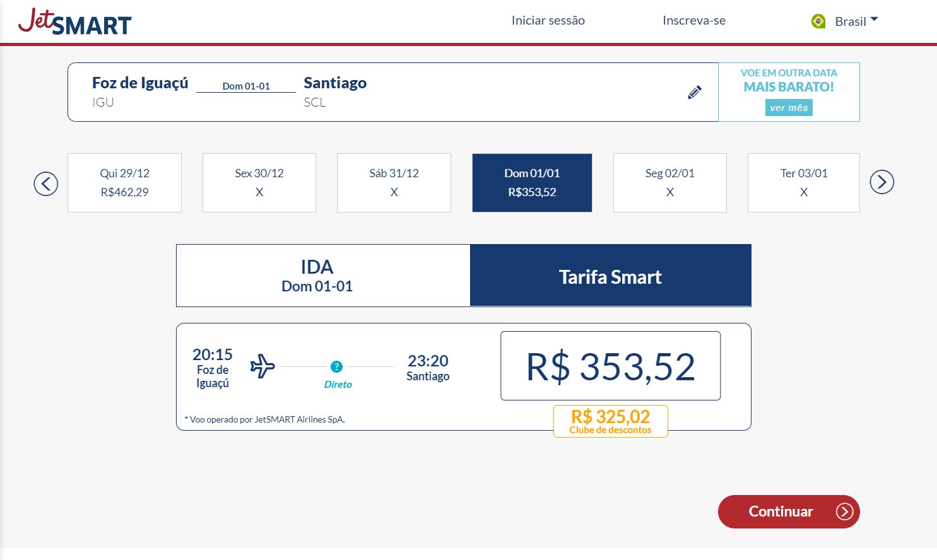The width and height of the screenshot is (937, 560).
Task: Open Iniciar sessão link
Action: click(x=548, y=21)
